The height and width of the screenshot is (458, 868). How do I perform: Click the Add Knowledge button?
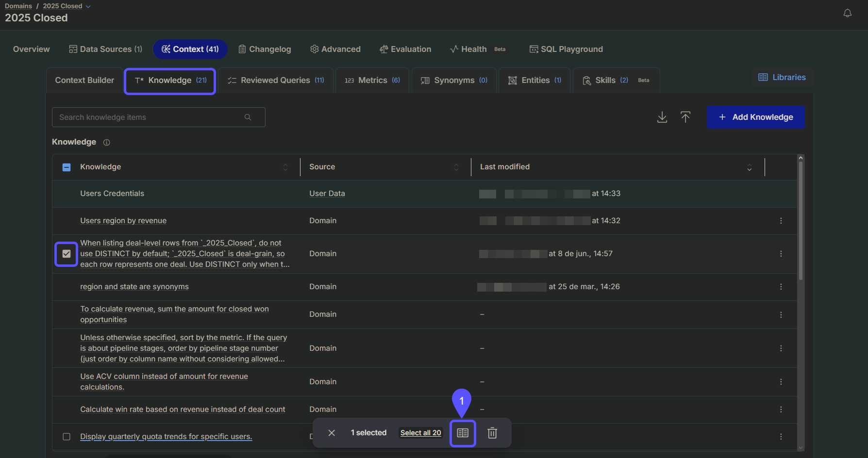[755, 117]
